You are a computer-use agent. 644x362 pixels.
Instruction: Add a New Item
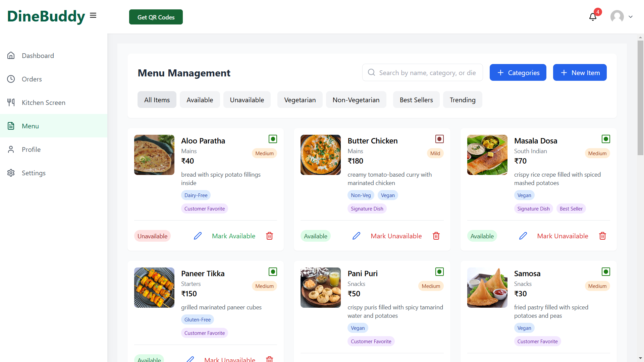coord(580,72)
